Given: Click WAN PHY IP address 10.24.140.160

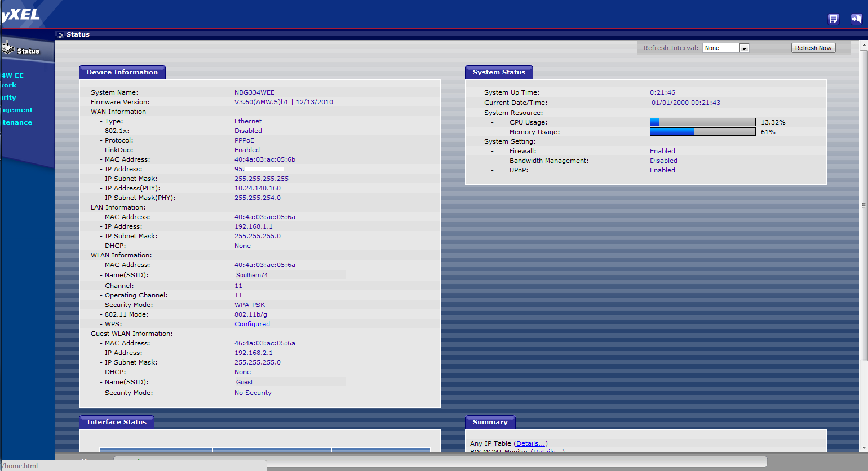Looking at the screenshot, I should pyautogui.click(x=258, y=188).
